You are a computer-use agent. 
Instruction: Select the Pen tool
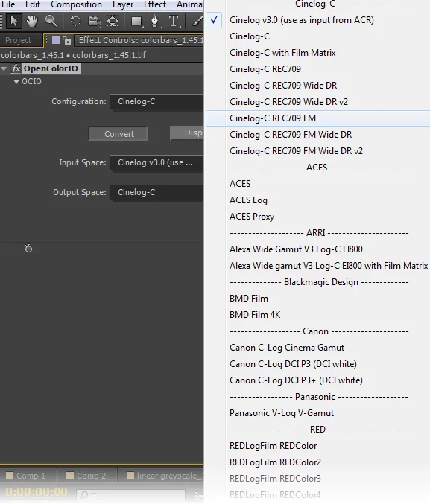click(x=155, y=21)
